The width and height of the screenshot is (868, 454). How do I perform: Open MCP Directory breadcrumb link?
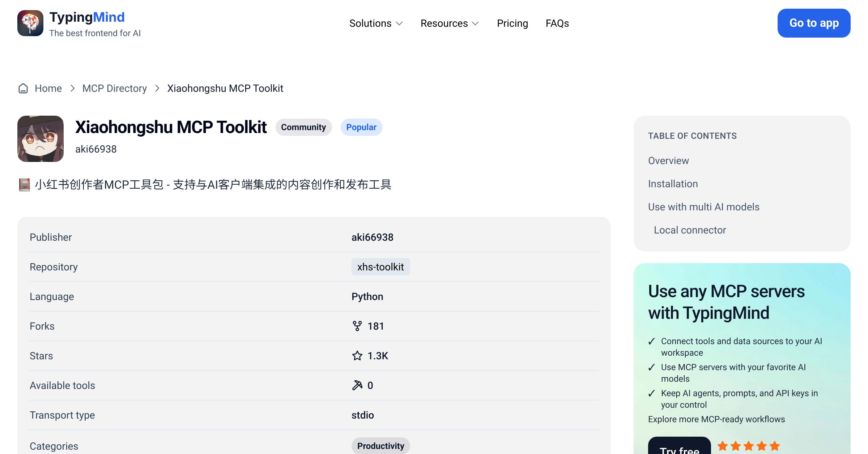coord(115,88)
